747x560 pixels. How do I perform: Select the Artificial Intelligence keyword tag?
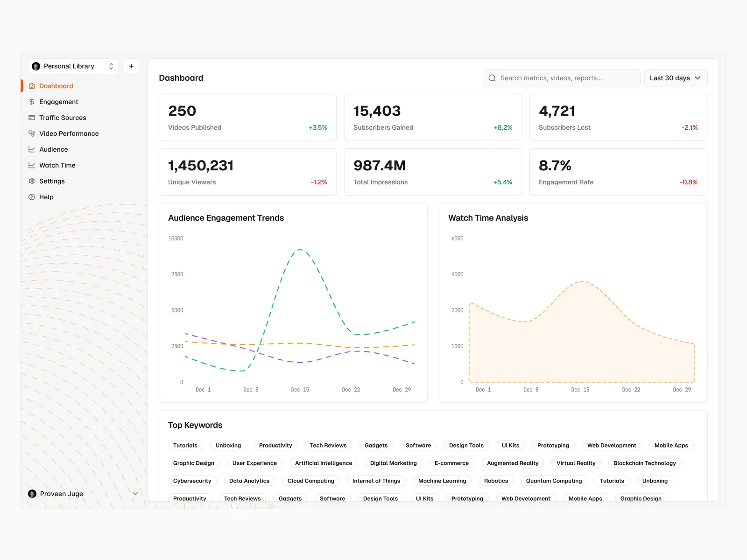[x=323, y=463]
